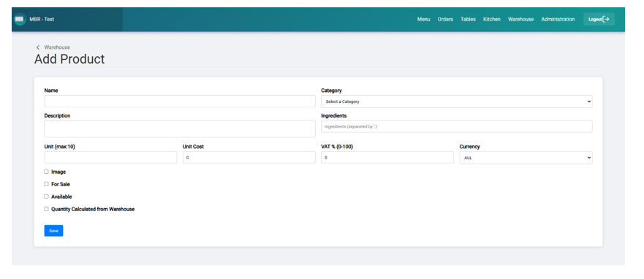Focus the Ingredients input field
Image resolution: width=644 pixels, height=279 pixels.
coord(456,126)
